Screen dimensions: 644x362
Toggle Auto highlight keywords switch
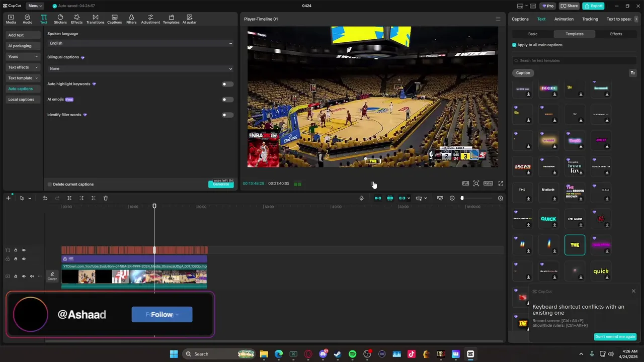coord(227,84)
